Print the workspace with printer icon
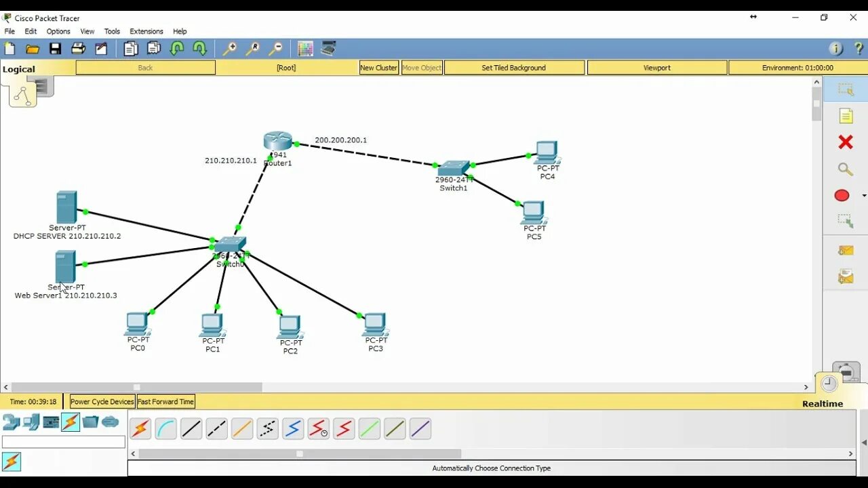868x488 pixels. click(x=79, y=49)
